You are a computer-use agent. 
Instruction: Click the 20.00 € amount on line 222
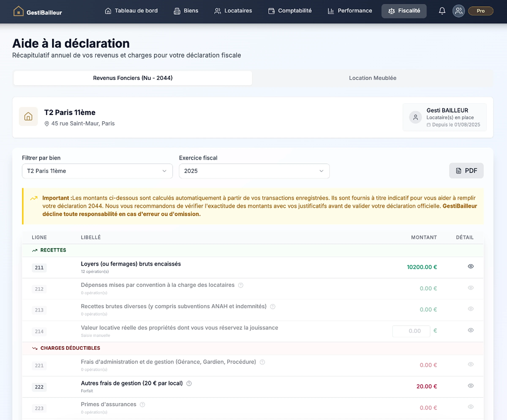pos(427,386)
